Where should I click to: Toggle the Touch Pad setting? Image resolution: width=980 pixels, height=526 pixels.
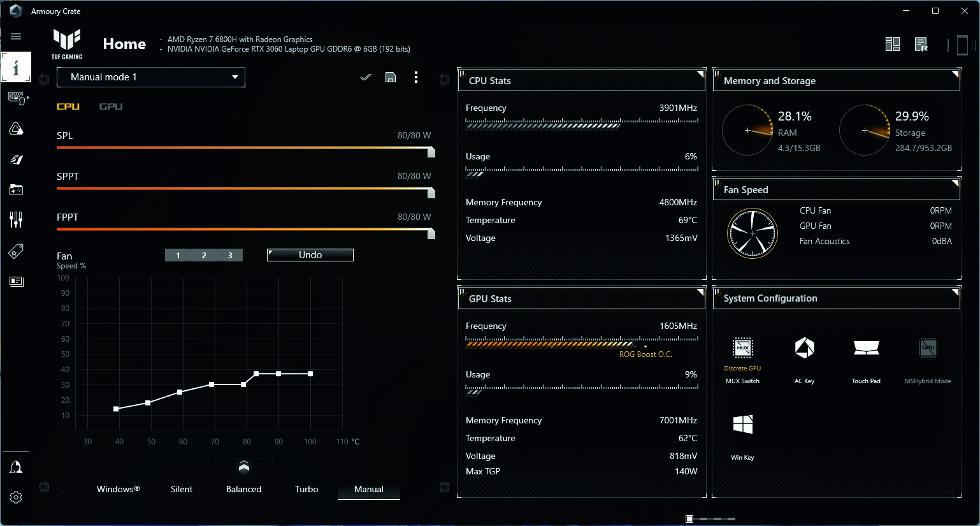[866, 348]
